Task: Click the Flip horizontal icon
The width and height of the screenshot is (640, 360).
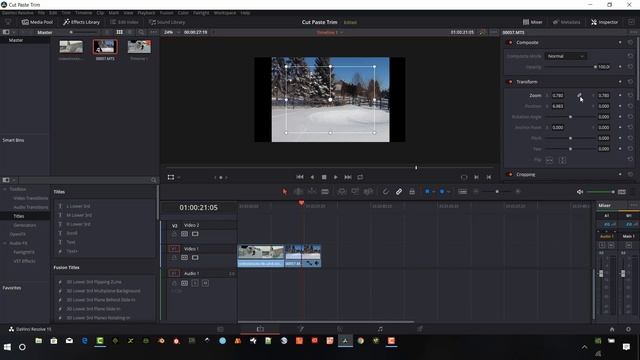Action: [x=549, y=160]
